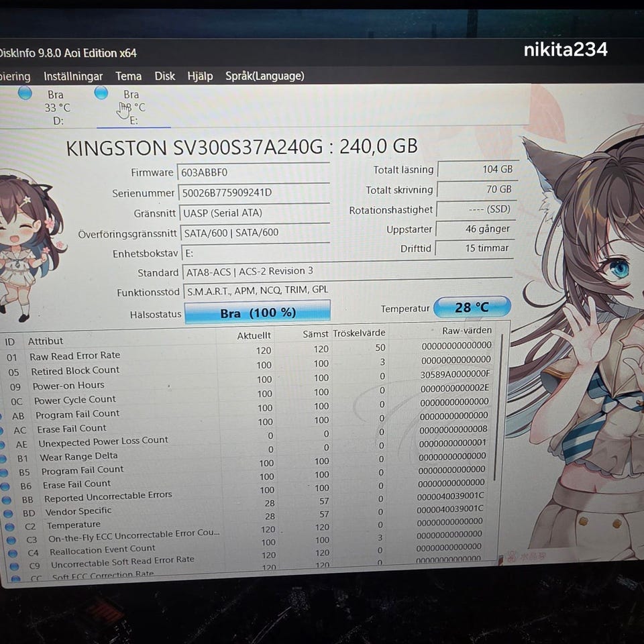Click the Attribut column header
Image resolution: width=644 pixels, height=644 pixels.
tap(46, 341)
